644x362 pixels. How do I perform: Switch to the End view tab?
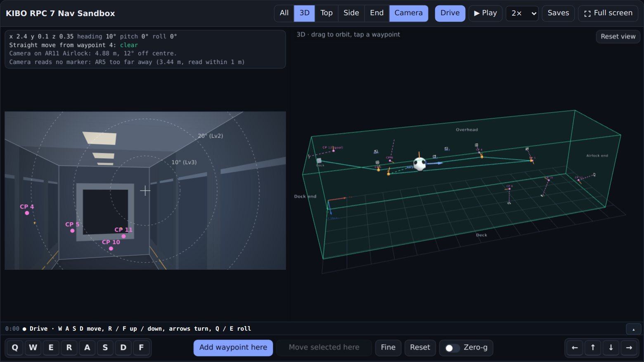tap(377, 13)
